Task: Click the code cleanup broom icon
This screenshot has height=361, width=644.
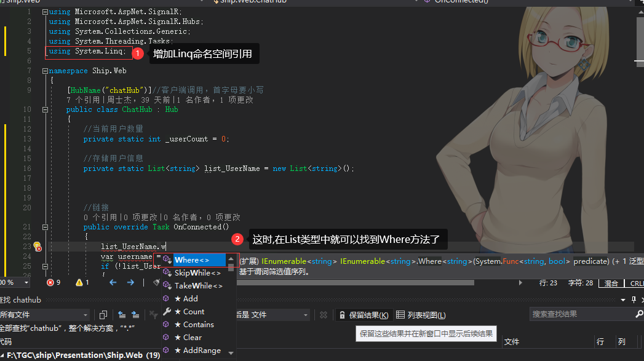Action: point(156,282)
